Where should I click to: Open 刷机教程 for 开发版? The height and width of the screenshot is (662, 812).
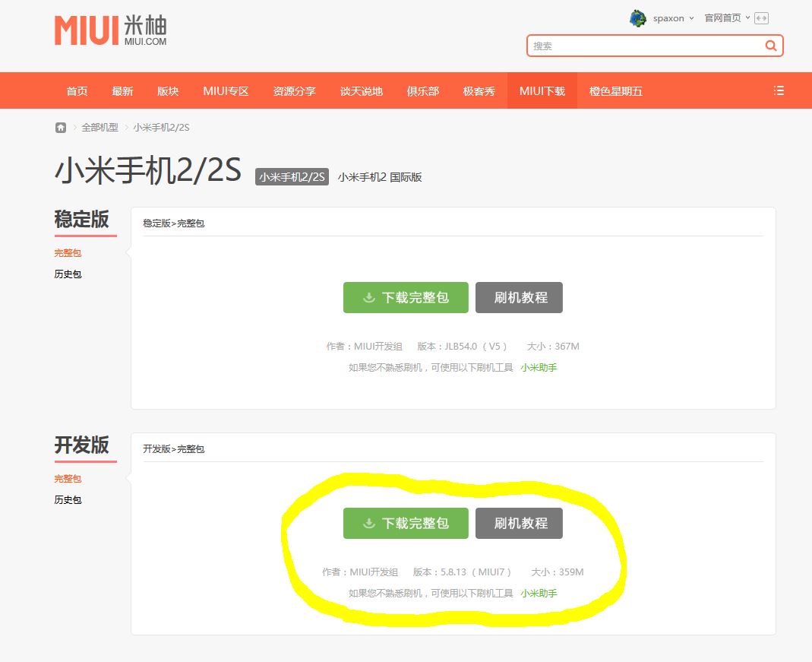[x=519, y=523]
